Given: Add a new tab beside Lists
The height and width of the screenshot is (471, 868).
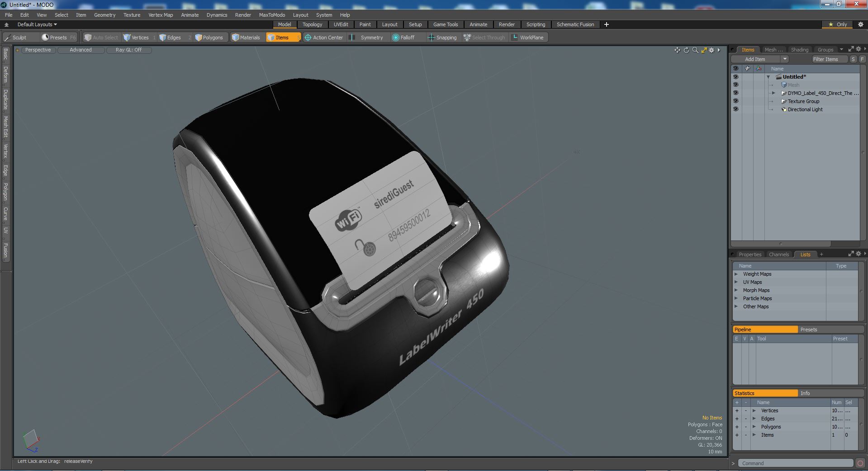Looking at the screenshot, I should pyautogui.click(x=821, y=254).
